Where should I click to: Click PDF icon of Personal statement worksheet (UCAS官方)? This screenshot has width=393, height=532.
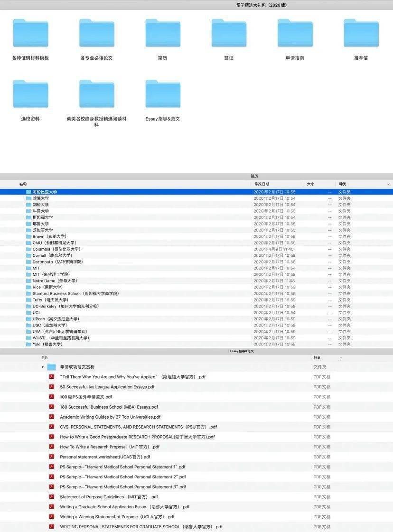(52, 457)
